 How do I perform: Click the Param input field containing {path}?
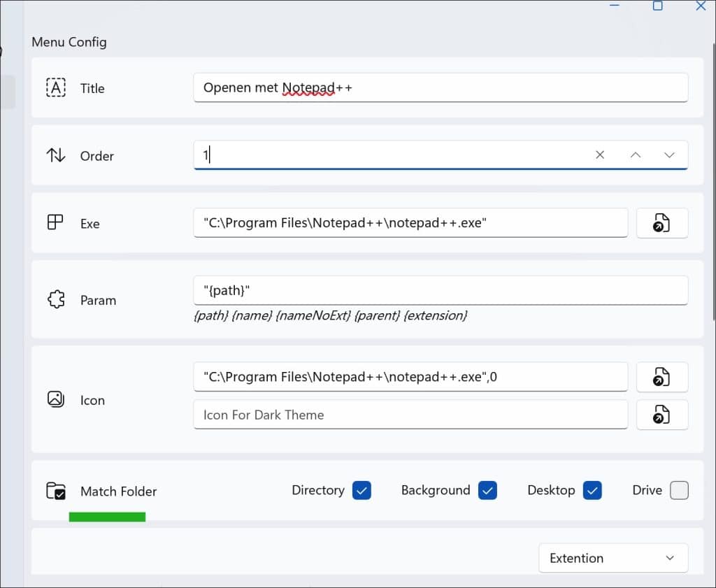pos(440,289)
